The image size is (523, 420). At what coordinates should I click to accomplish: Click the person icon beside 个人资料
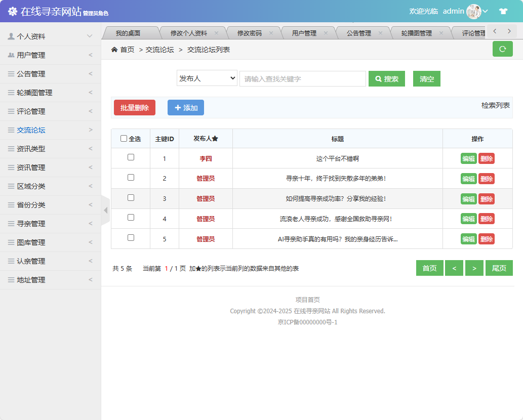(10, 36)
